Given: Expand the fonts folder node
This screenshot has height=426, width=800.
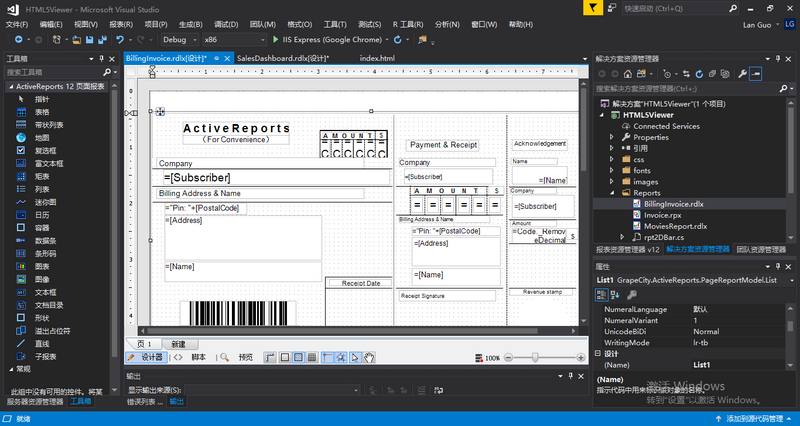Looking at the screenshot, I should coord(612,171).
